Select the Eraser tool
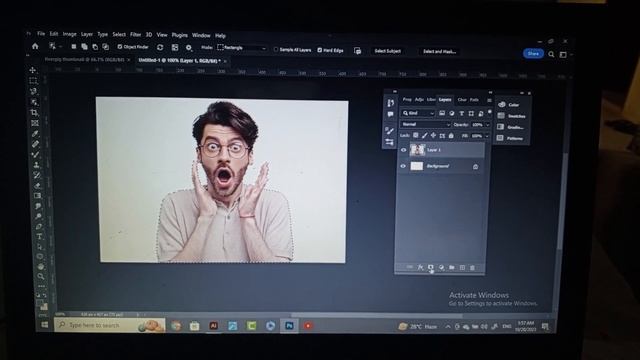The image size is (640, 360). point(37,186)
